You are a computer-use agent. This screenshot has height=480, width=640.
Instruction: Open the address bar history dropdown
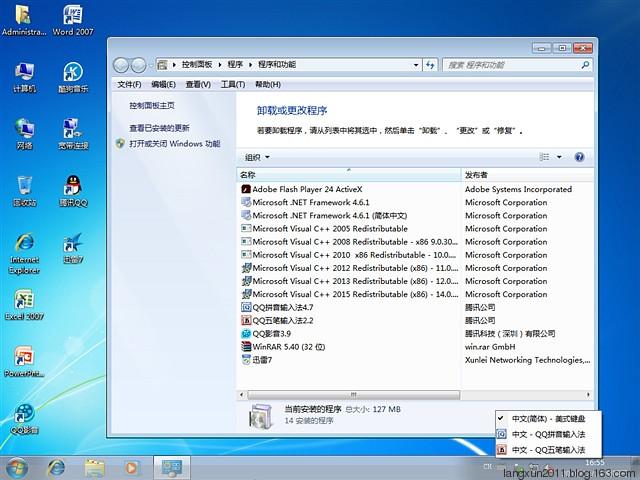(416, 64)
